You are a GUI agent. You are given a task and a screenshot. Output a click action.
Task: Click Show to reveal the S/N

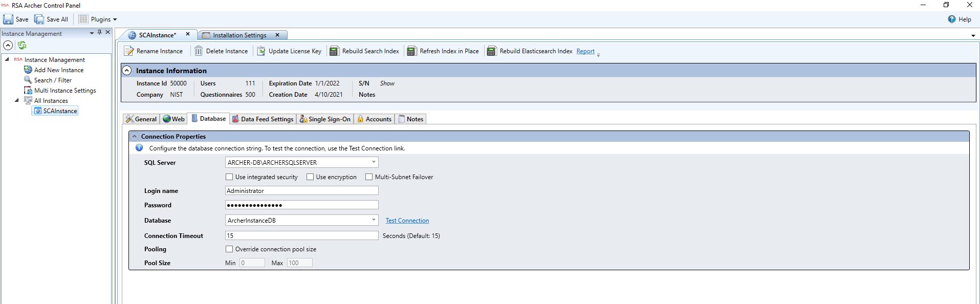click(x=387, y=83)
